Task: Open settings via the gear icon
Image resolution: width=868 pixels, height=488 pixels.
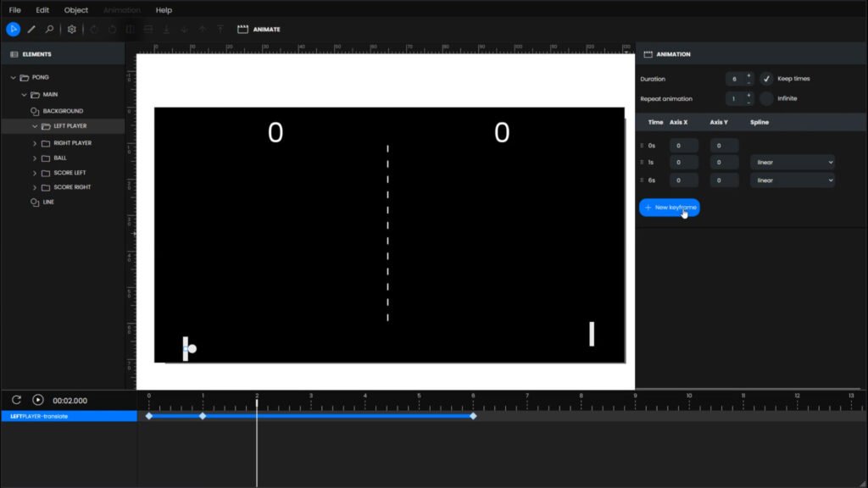Action: tap(72, 29)
